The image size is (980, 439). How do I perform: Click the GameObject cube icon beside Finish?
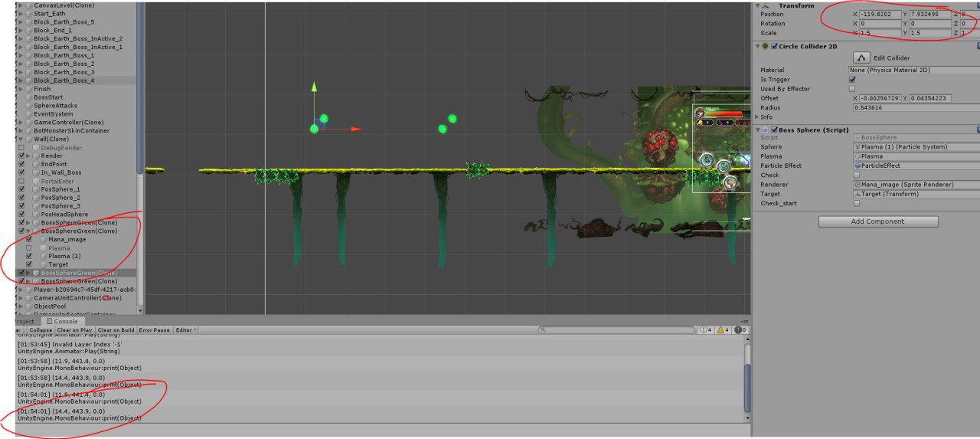28,89
